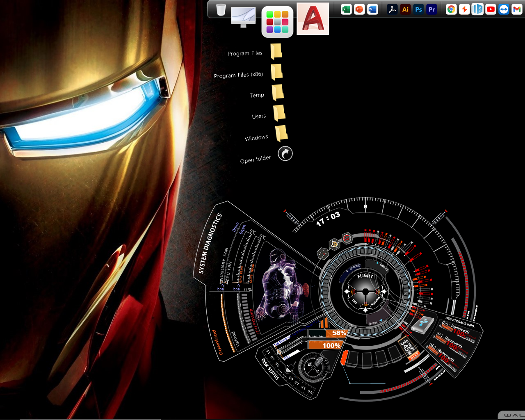Viewport: 525px width, 420px height.
Task: Click the Upload meter label
Action: point(235,339)
